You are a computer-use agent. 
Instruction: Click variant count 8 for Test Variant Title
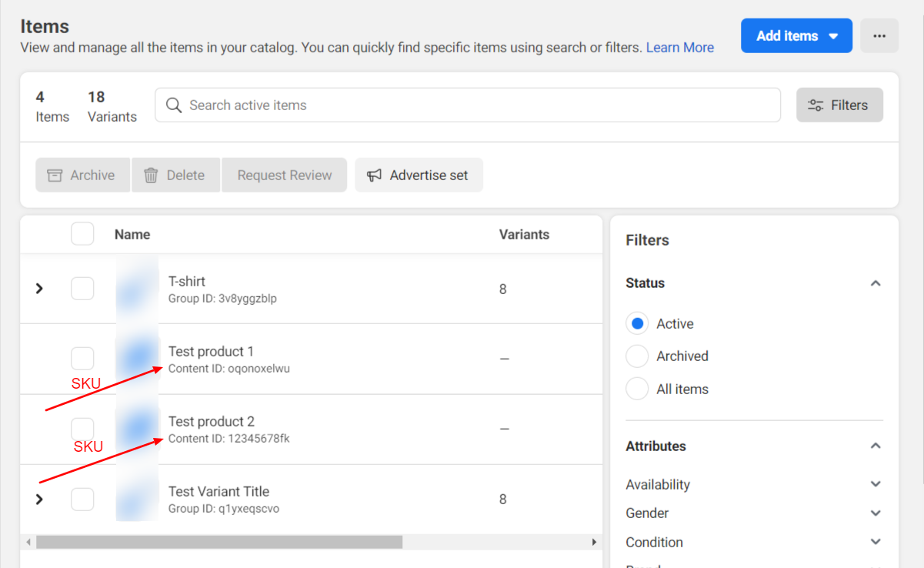[x=502, y=500]
